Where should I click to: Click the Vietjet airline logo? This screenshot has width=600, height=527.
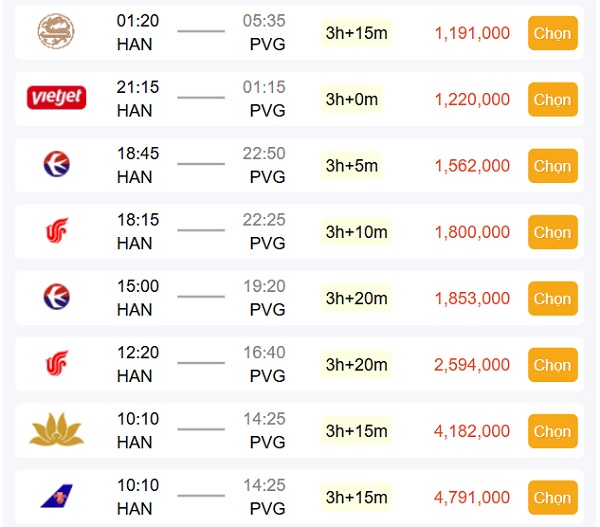click(x=56, y=97)
